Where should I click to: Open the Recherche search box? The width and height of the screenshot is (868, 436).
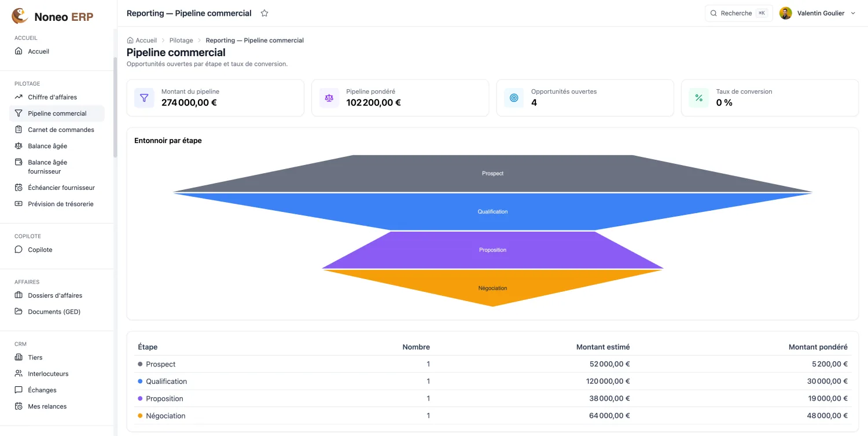coord(738,13)
